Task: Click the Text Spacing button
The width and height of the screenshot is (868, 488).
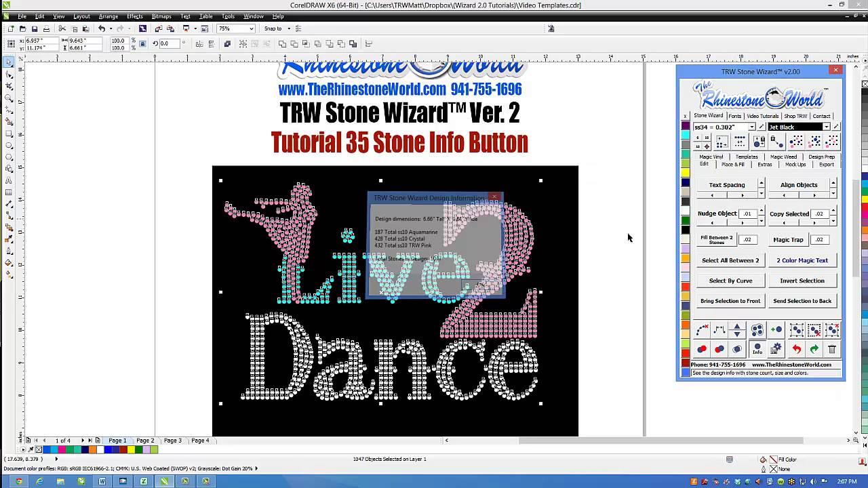Action: [727, 185]
